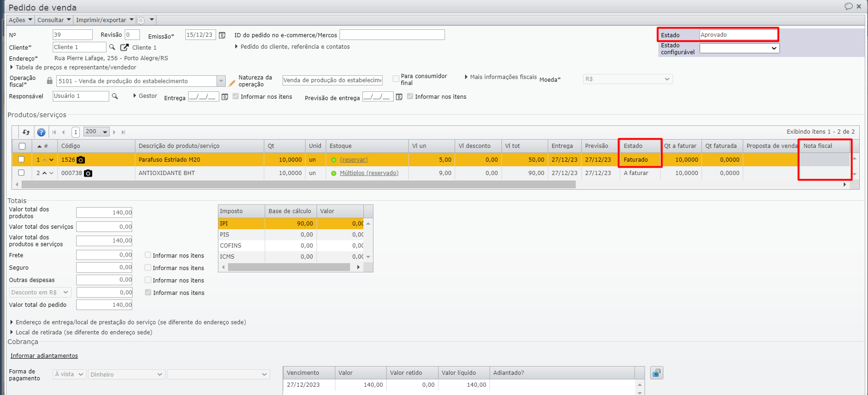View photo of product 1526
This screenshot has height=395, width=868.
click(81, 160)
